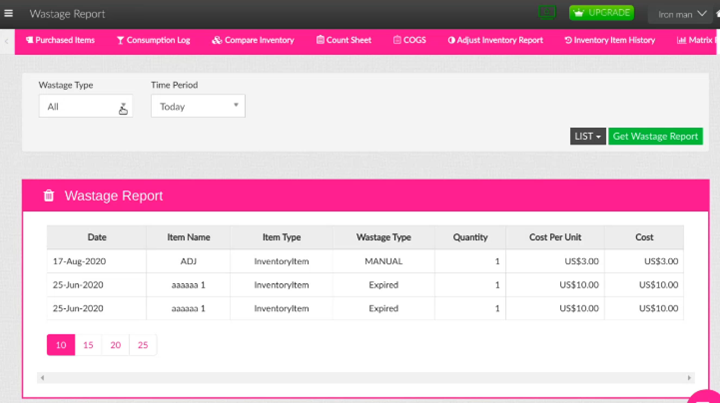Click the Cost column header

[644, 237]
